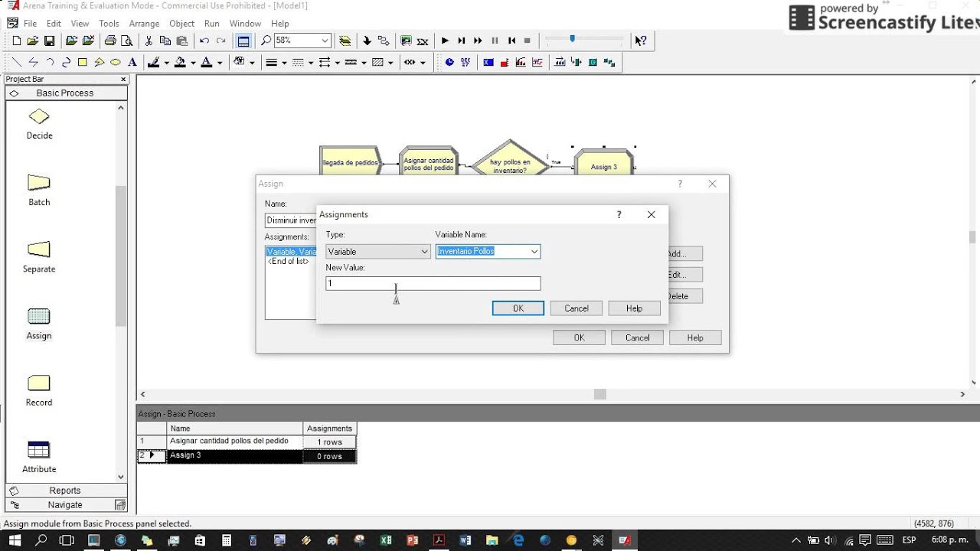The image size is (980, 551).
Task: Open Excel from the taskbar
Action: pos(386,540)
